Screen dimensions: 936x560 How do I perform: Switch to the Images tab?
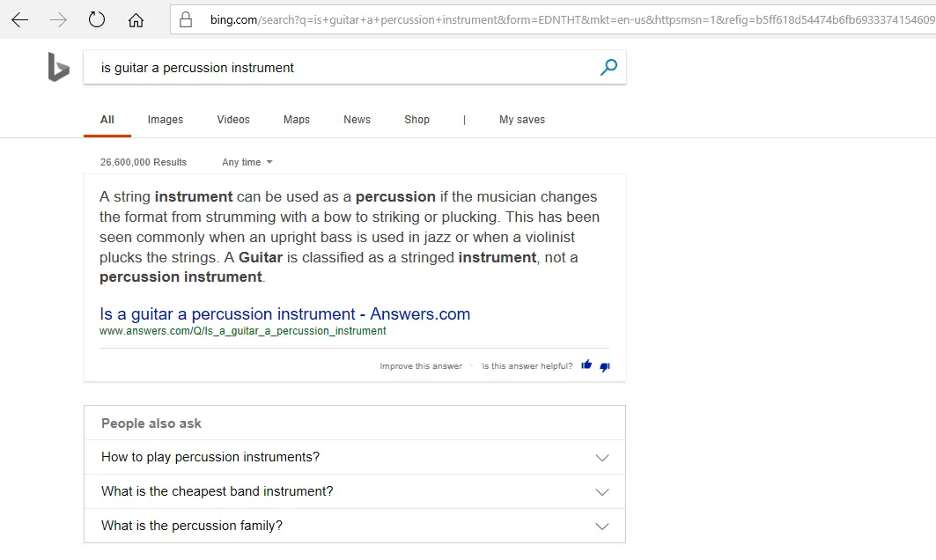click(x=166, y=120)
